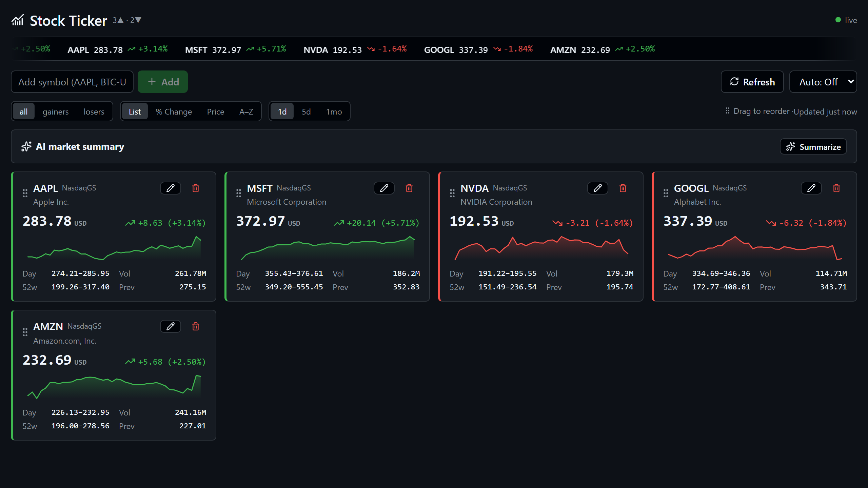
Task: Click the '261.78M' AAPL volume value
Action: click(191, 273)
